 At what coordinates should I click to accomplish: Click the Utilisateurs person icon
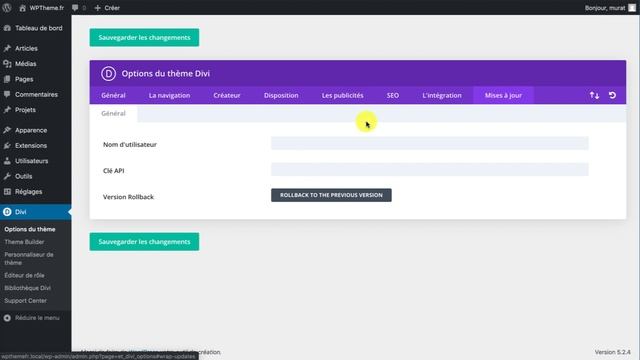(x=7, y=161)
